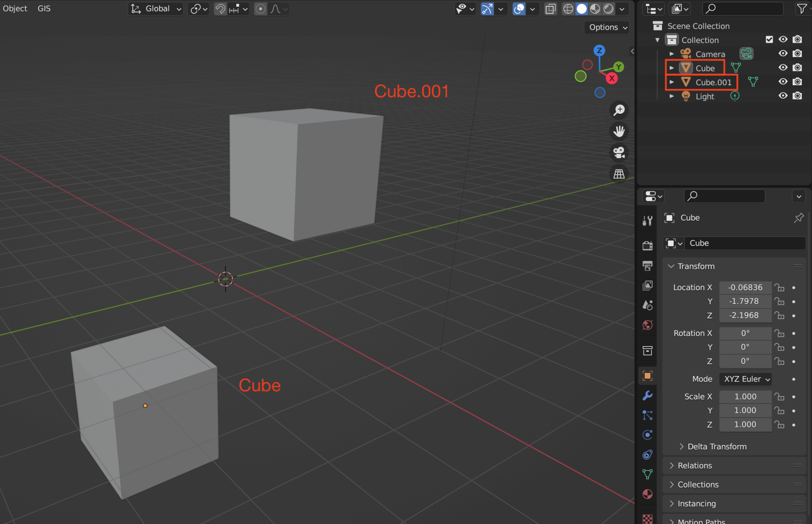Screen dimensions: 812x524
Task: Select the Material properties sphere tab
Action: click(x=648, y=494)
